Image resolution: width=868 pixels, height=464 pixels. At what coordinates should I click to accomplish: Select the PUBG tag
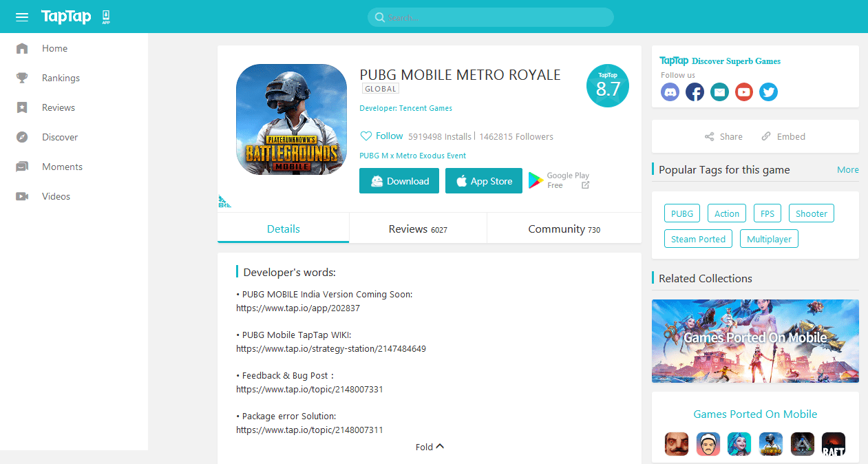[682, 213]
